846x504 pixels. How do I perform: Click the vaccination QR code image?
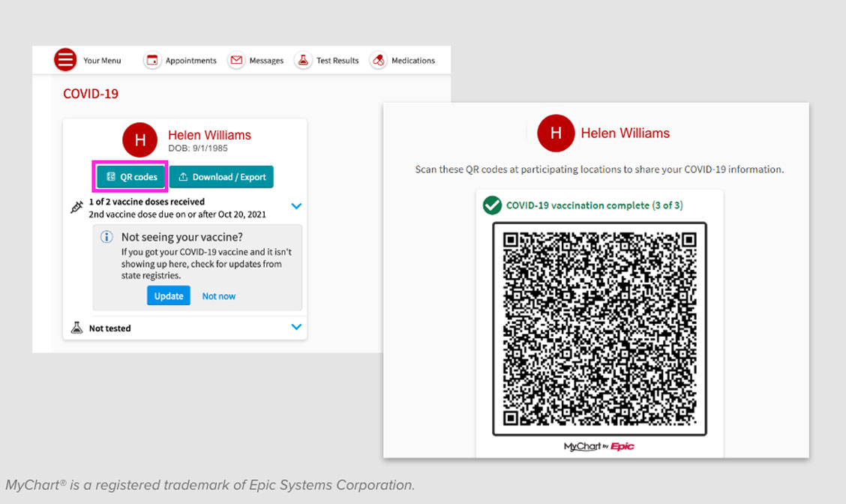click(599, 328)
